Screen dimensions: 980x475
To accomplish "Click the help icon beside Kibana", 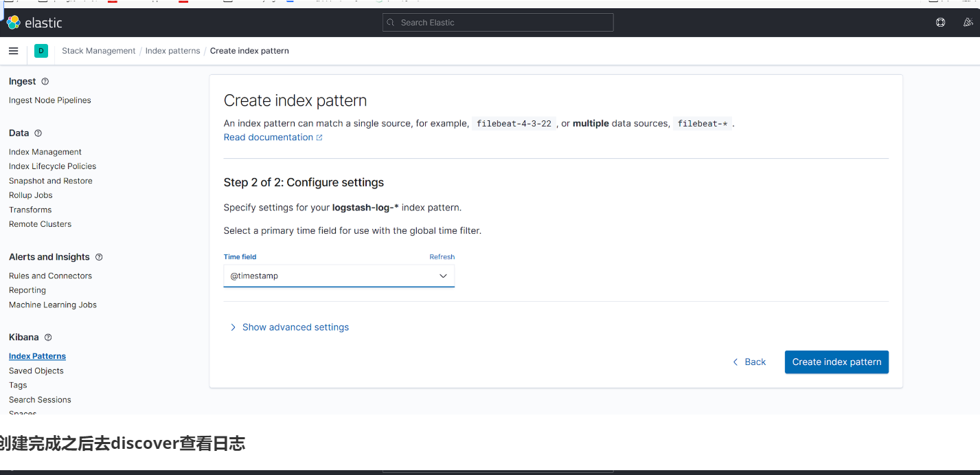I will pyautogui.click(x=48, y=338).
